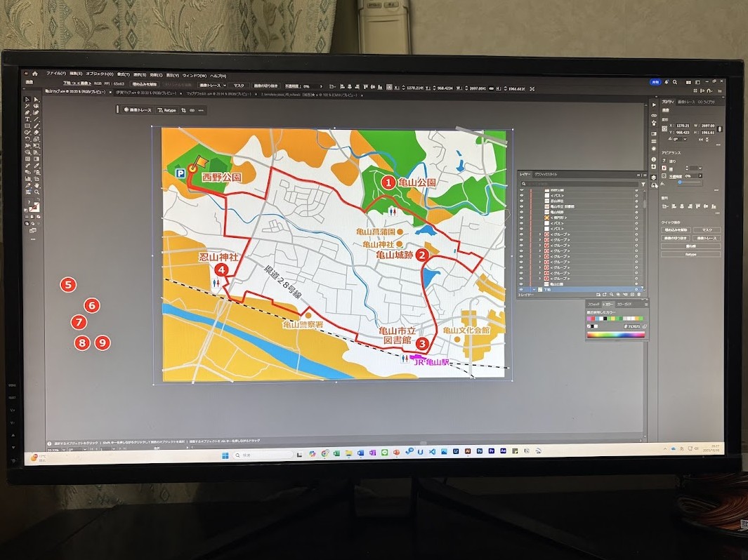Open more options in floating task bar
The width and height of the screenshot is (748, 560).
[x=202, y=110]
